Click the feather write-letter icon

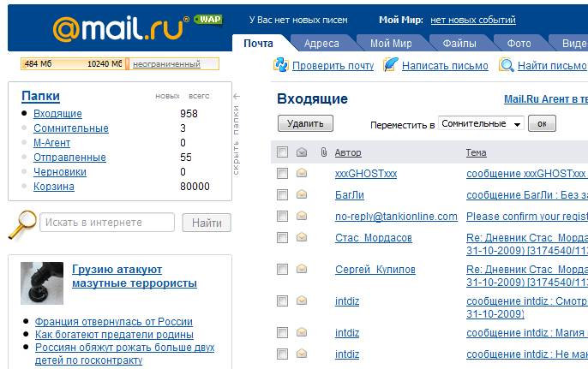[x=391, y=65]
